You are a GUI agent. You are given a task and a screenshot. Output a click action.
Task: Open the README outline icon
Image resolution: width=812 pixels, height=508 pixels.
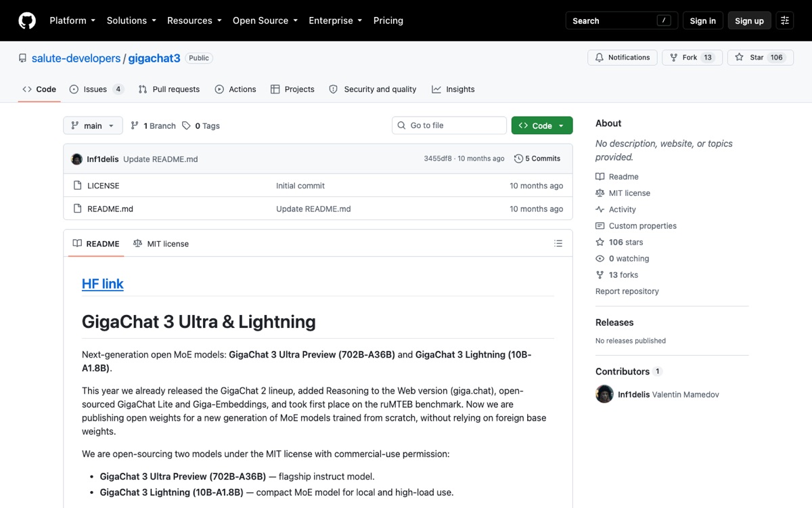558,243
